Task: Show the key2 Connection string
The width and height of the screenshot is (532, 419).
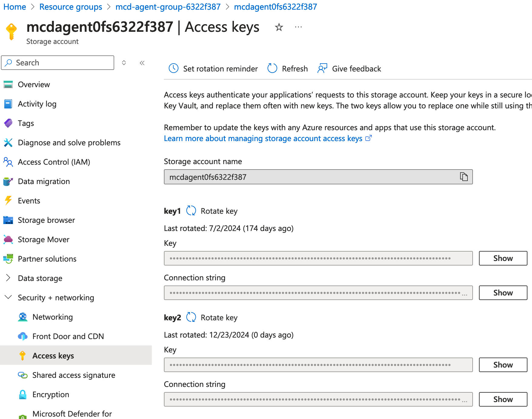Action: [x=503, y=399]
